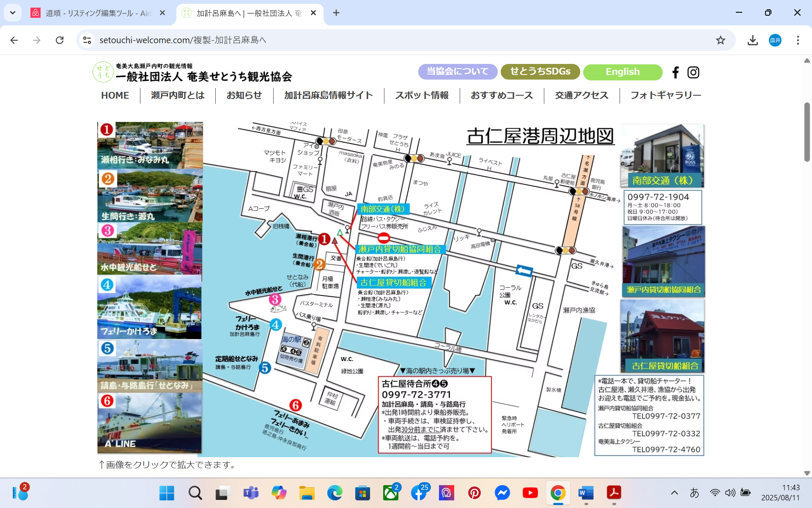Bookmark this page with star icon
This screenshot has width=812, height=508.
pyautogui.click(x=720, y=40)
